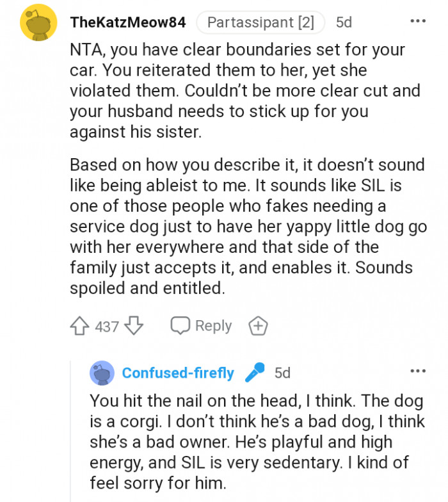Downvote TheKatzMeow84's comment
This screenshot has width=448, height=502.
click(134, 327)
